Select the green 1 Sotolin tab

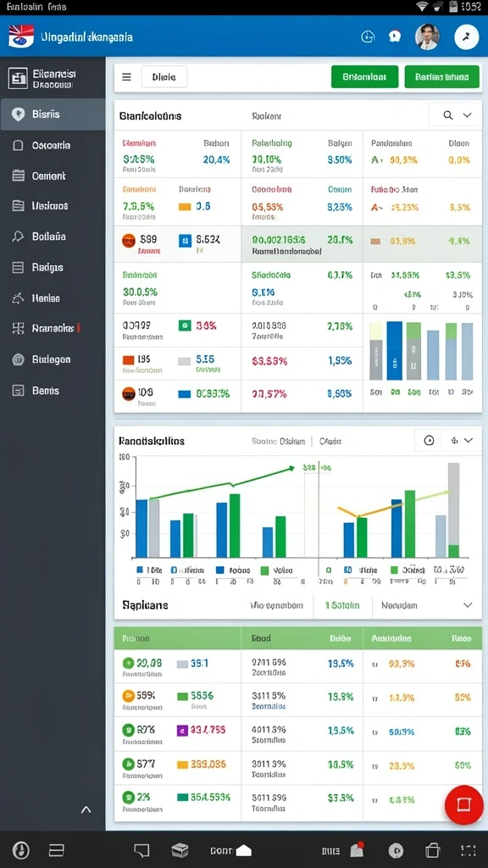click(x=342, y=605)
